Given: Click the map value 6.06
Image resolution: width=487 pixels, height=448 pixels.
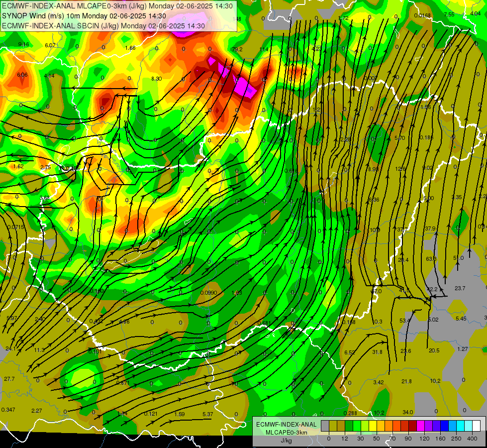Looking at the screenshot, I should (22, 75).
